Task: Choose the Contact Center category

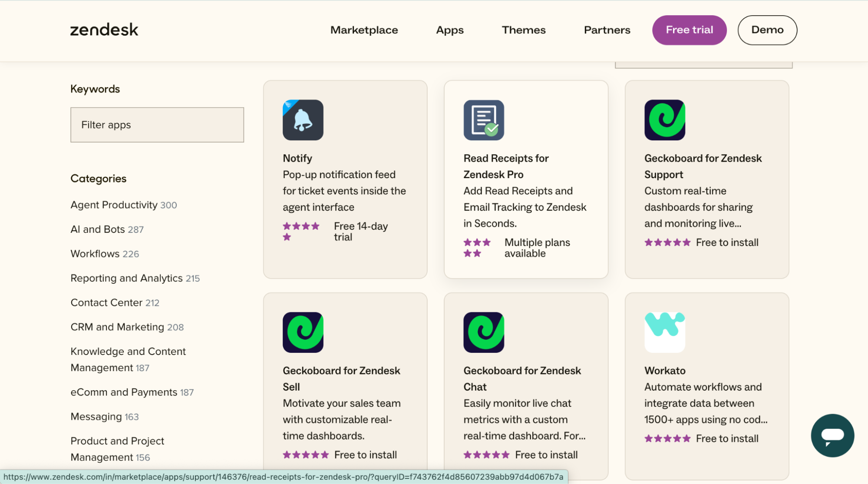Action: coord(115,302)
